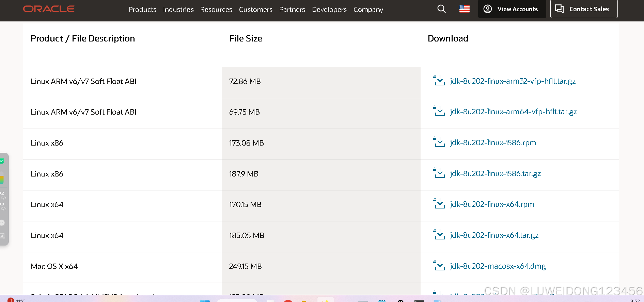Open the search magnifier icon
Image resolution: width=644 pixels, height=302 pixels.
(x=441, y=9)
